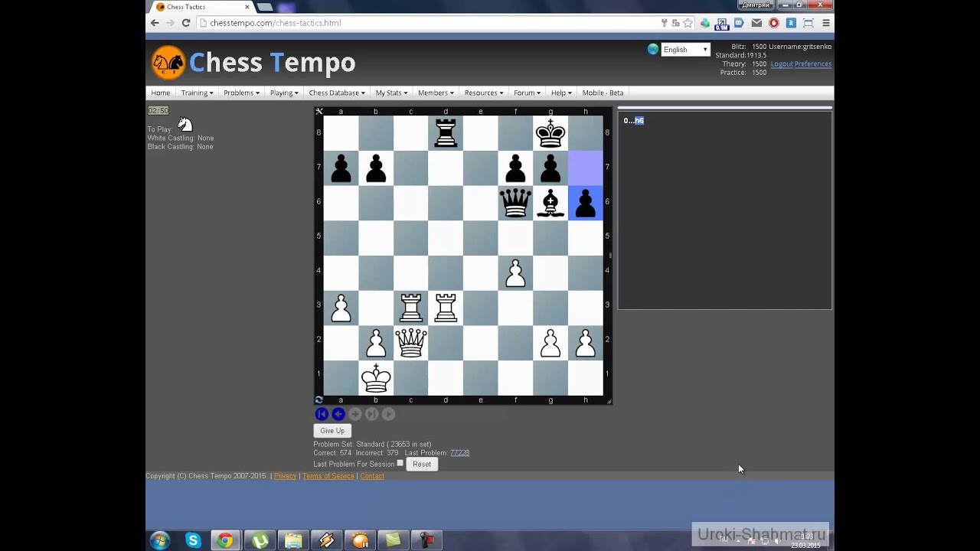Image resolution: width=980 pixels, height=551 pixels.
Task: Go to first move in navigation controls
Action: tap(322, 414)
